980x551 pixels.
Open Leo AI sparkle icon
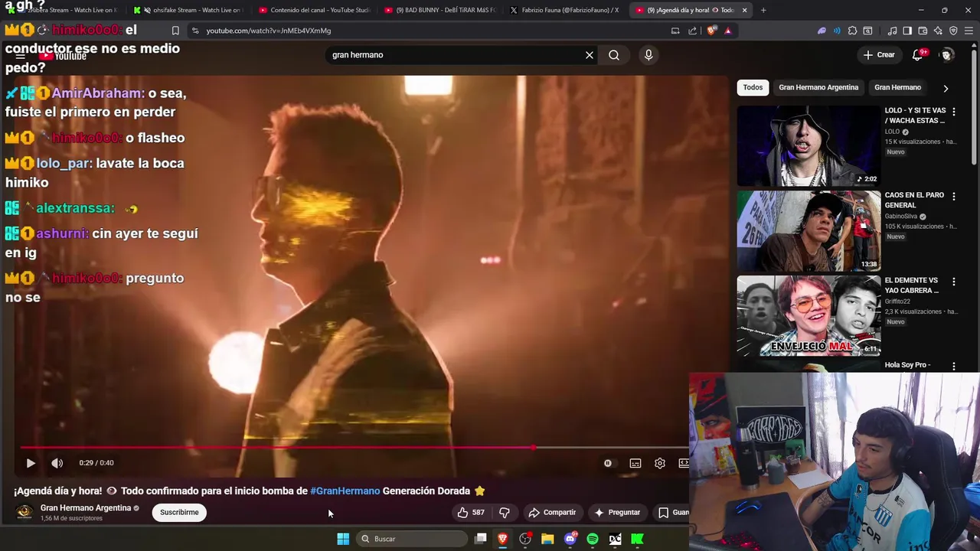[x=938, y=31]
